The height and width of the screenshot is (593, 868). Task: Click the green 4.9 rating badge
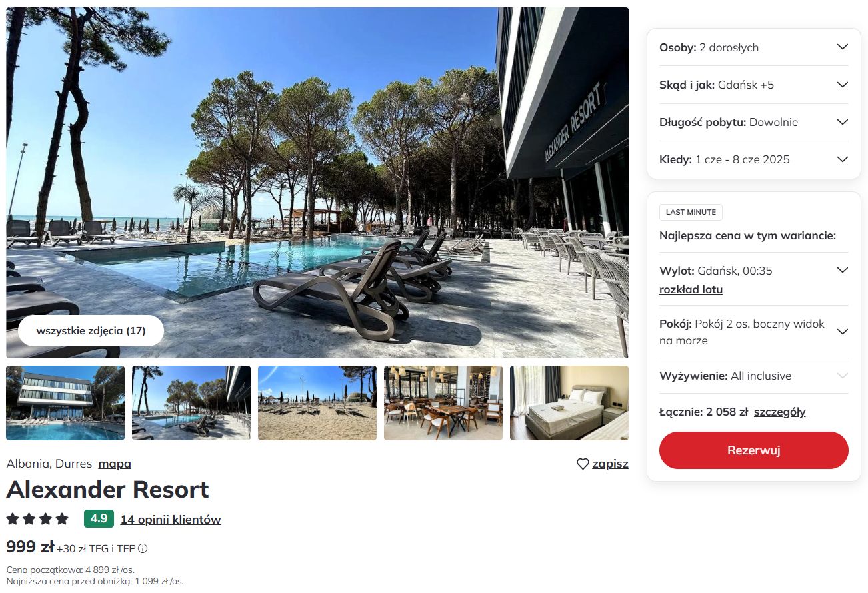pyautogui.click(x=99, y=519)
